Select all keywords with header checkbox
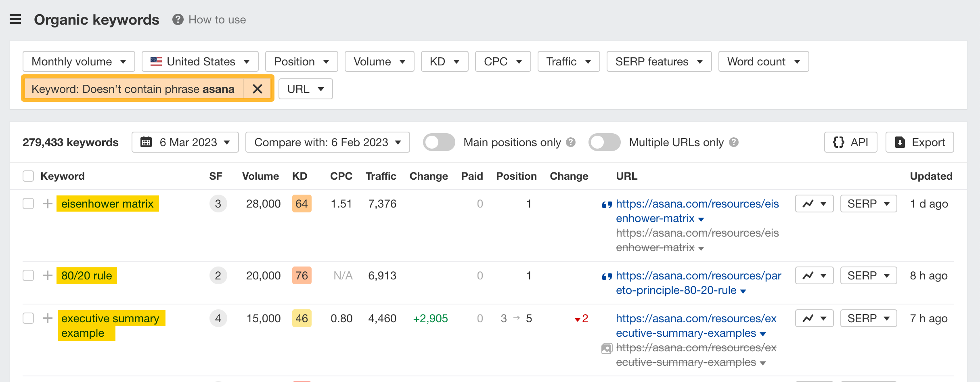Viewport: 980px width, 382px height. pyautogui.click(x=28, y=176)
